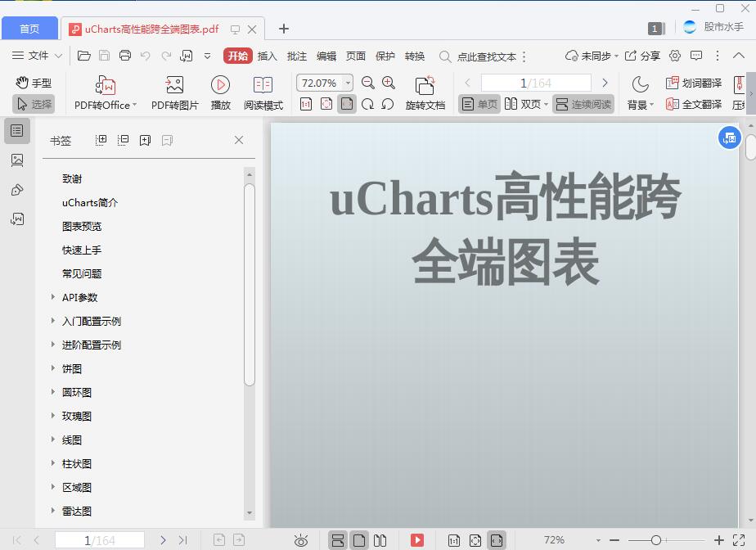Adjust the zoom slider handle

655,540
